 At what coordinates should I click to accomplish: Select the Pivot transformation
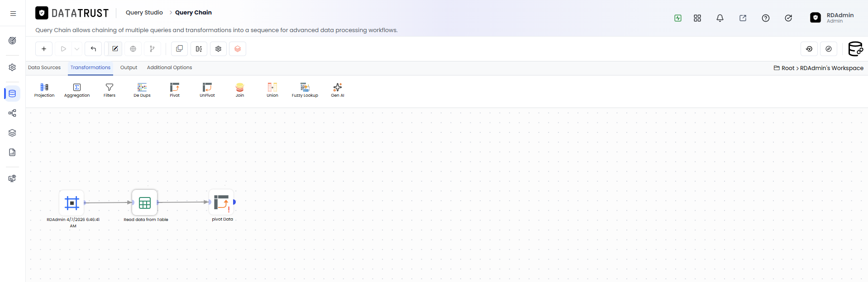(175, 90)
